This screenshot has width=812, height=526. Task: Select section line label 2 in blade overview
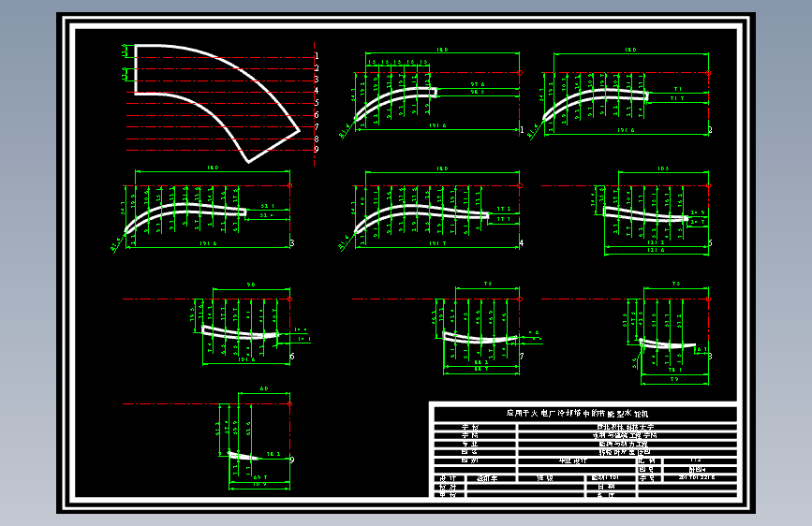point(317,67)
